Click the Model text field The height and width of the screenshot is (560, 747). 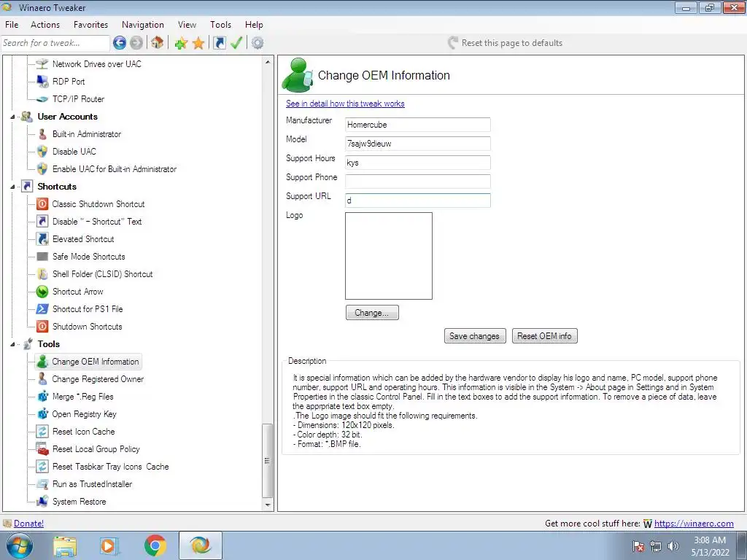coord(418,144)
